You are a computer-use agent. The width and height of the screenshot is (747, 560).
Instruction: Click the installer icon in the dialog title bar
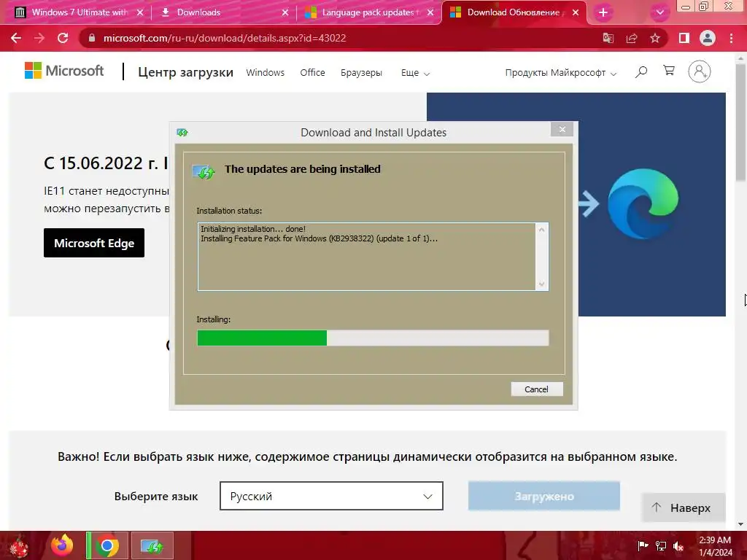tap(182, 133)
